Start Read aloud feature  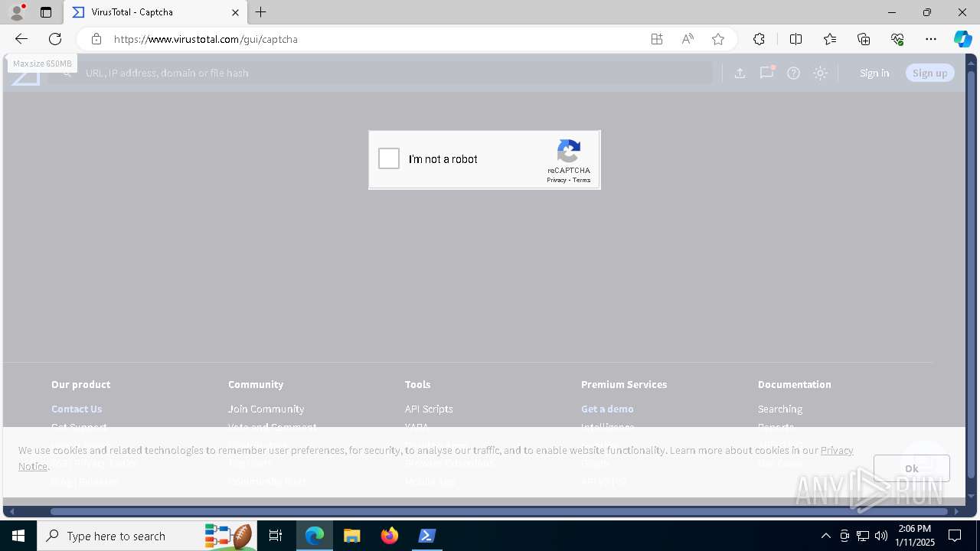688,39
